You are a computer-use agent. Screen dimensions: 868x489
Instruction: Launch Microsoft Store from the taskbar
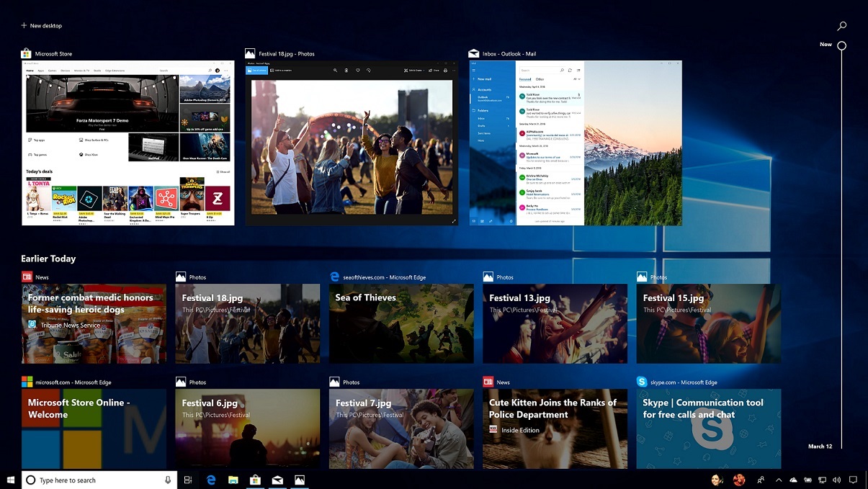[255, 480]
